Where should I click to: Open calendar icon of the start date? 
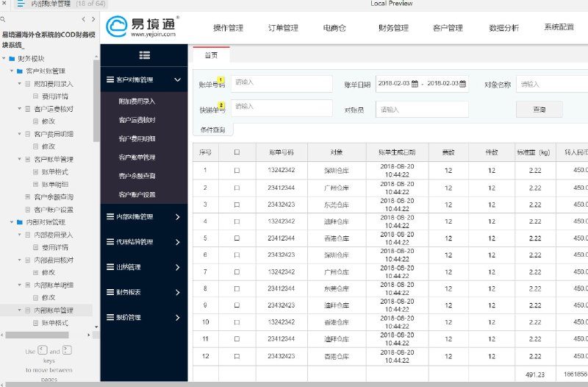[x=415, y=84]
